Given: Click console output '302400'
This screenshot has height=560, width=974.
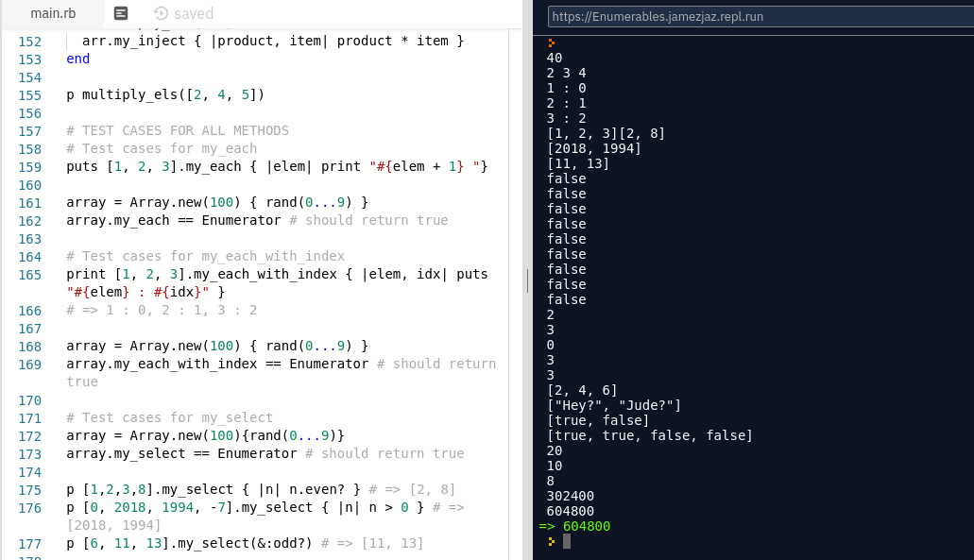Looking at the screenshot, I should click(x=571, y=496).
